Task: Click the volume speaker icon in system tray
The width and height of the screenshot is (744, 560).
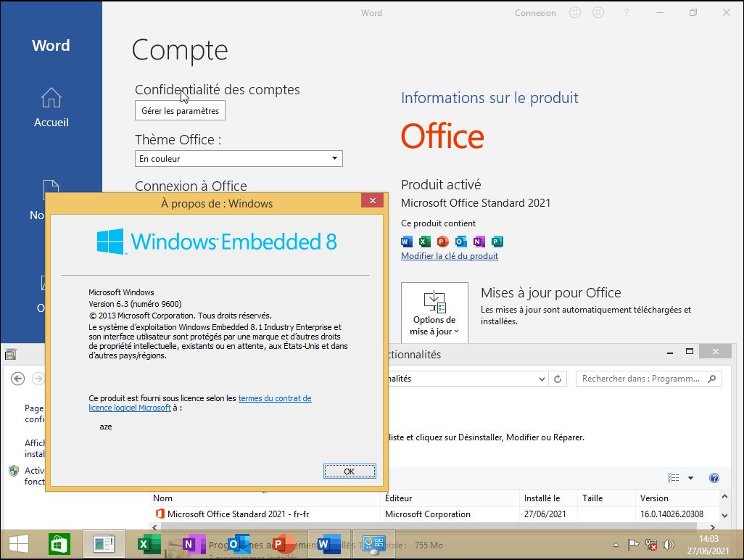Action: (x=669, y=545)
